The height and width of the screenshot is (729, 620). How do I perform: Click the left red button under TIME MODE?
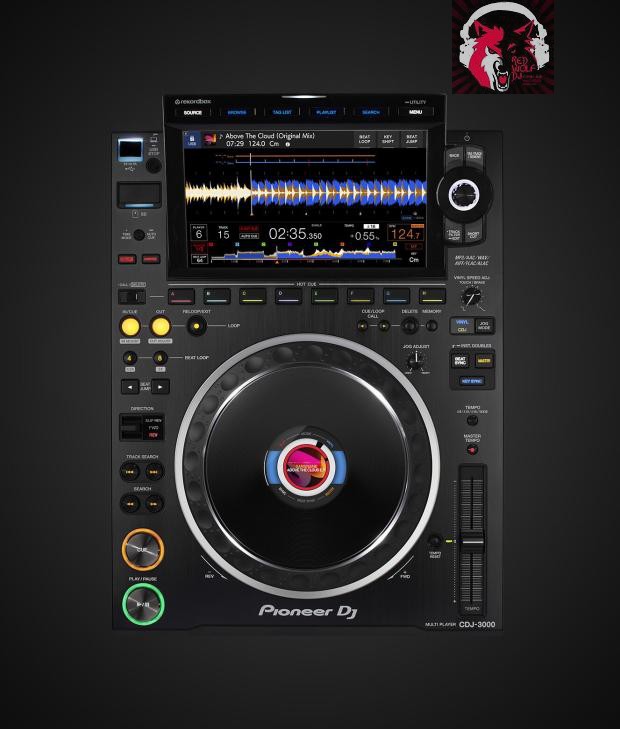click(x=127, y=259)
